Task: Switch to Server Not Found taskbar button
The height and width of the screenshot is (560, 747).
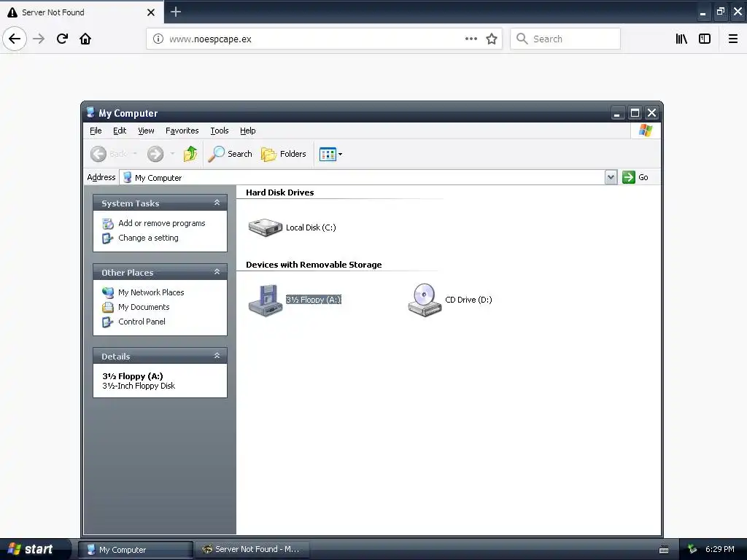Action: point(252,550)
